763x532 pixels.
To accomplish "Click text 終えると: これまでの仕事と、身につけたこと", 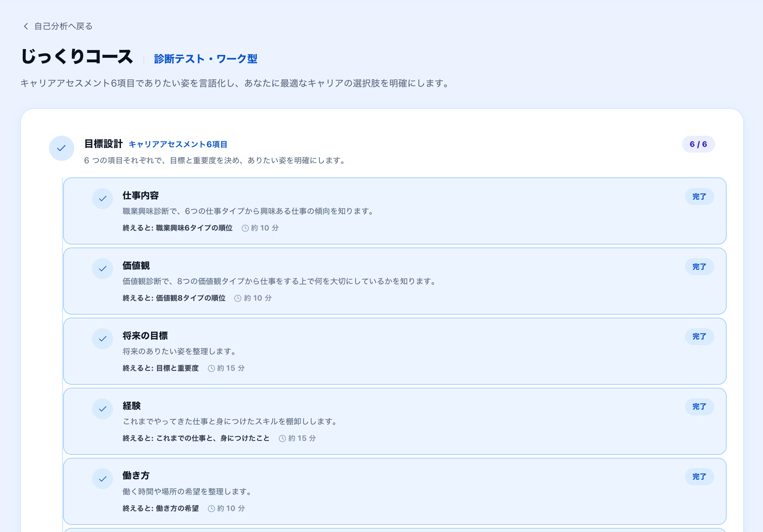I will (196, 438).
